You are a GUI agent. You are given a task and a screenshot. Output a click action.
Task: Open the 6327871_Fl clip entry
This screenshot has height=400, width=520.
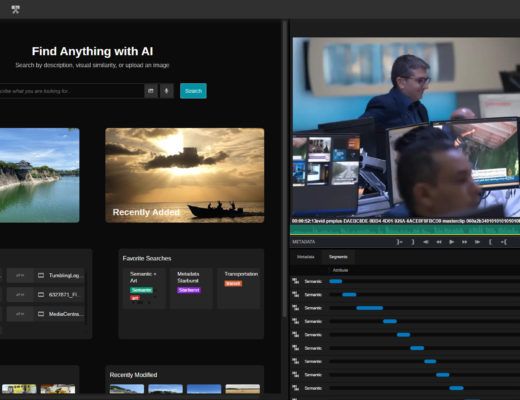pos(46,295)
